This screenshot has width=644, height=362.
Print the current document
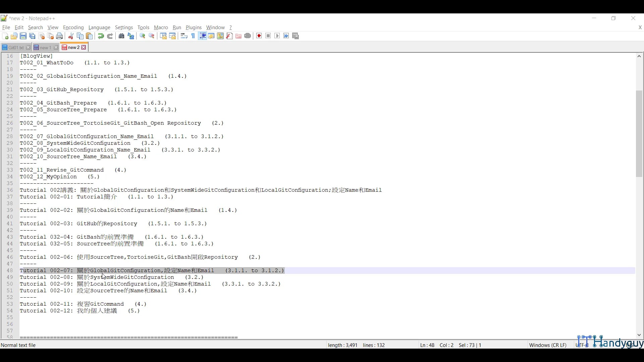59,36
